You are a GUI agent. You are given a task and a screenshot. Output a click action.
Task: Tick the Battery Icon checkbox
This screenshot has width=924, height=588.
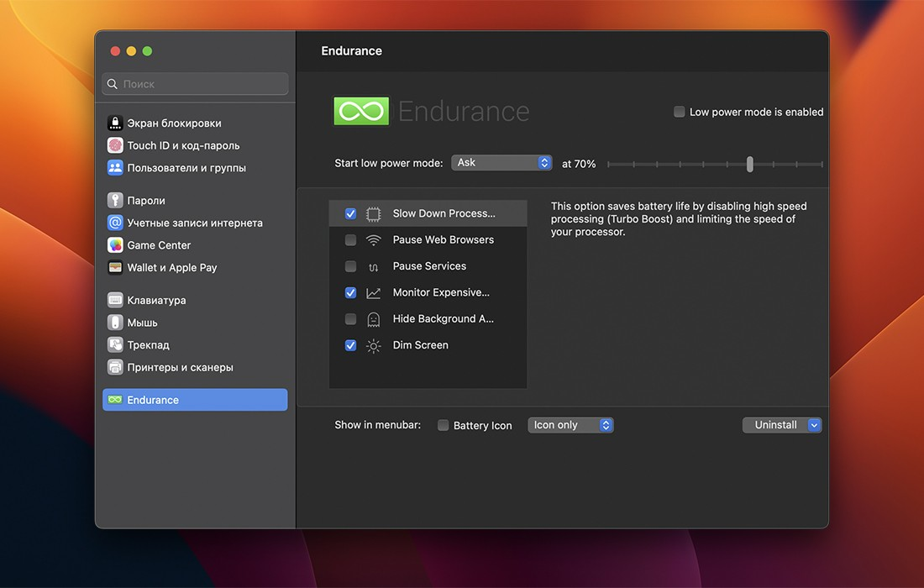443,426
